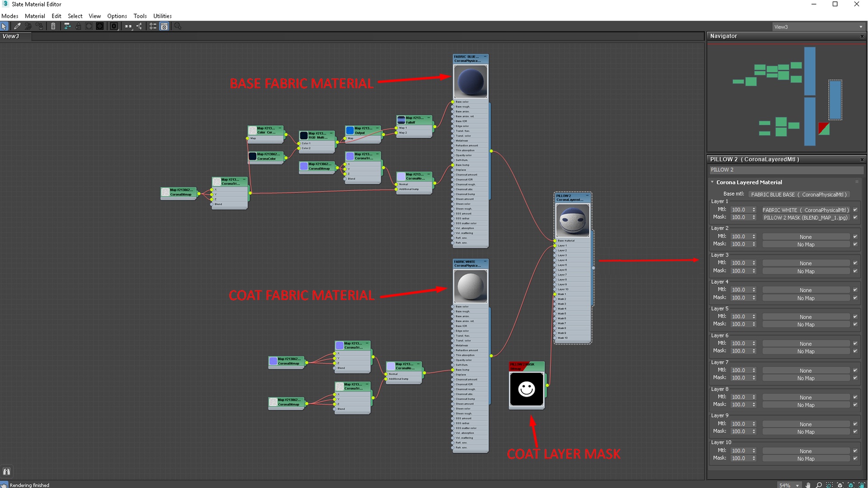The width and height of the screenshot is (868, 488).
Task: Click Lay Out All icon
Action: click(128, 26)
